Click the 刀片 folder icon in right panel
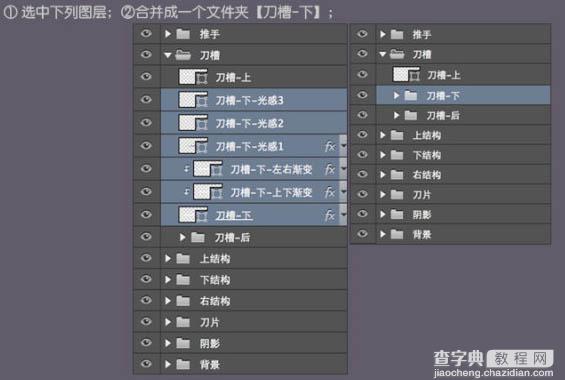 pyautogui.click(x=397, y=195)
